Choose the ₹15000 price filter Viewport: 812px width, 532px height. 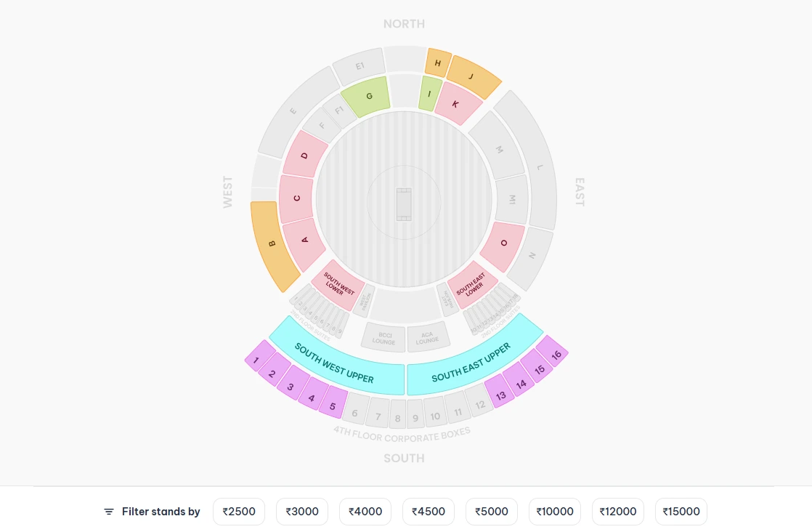point(681,512)
